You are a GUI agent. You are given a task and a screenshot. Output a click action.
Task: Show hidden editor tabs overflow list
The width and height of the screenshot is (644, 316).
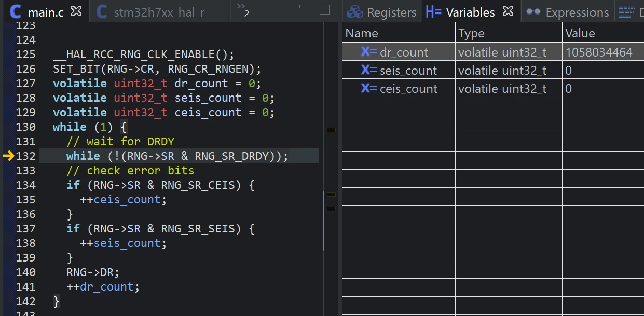pos(242,9)
